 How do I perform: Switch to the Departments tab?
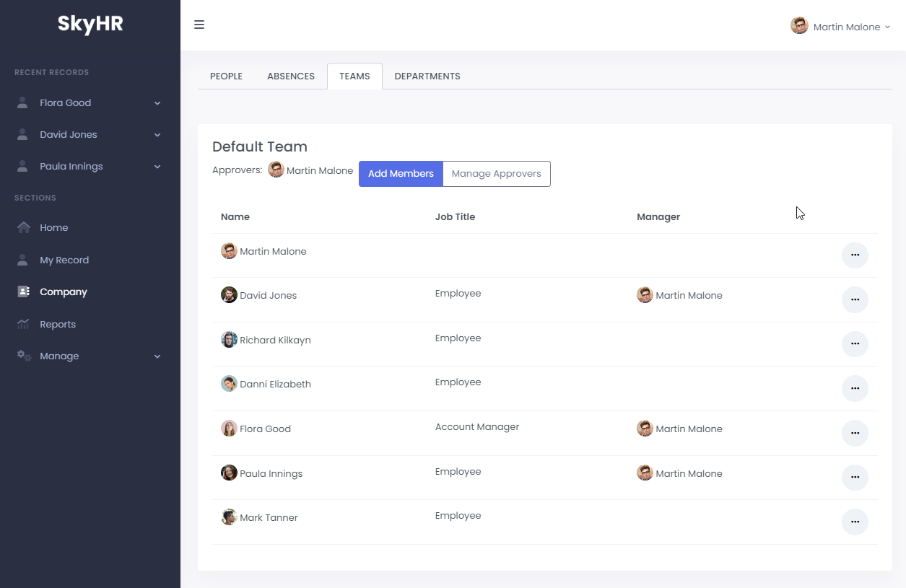coord(427,76)
